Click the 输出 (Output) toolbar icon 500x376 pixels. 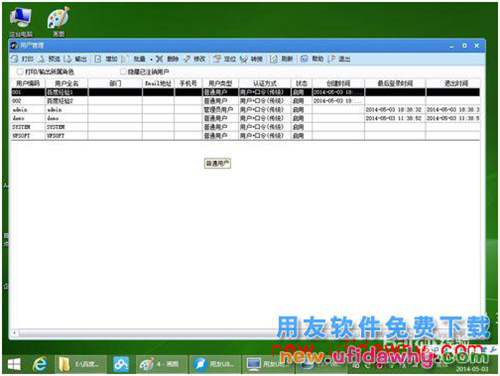68,59
